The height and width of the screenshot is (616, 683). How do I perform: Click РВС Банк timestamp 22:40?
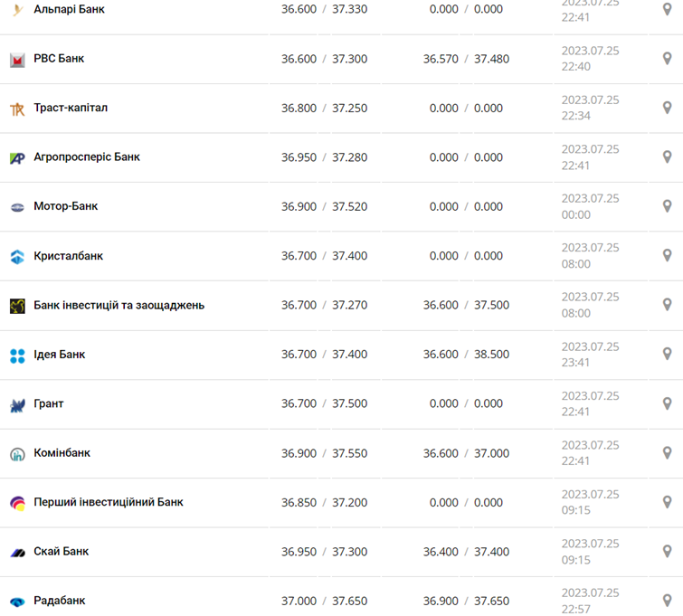pos(576,66)
